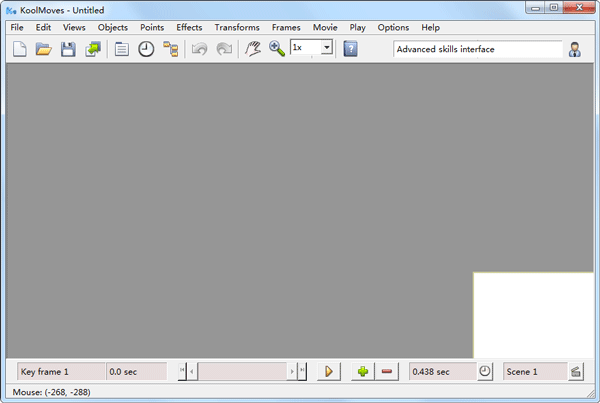Open the help book icon
The height and width of the screenshot is (403, 600).
point(350,49)
